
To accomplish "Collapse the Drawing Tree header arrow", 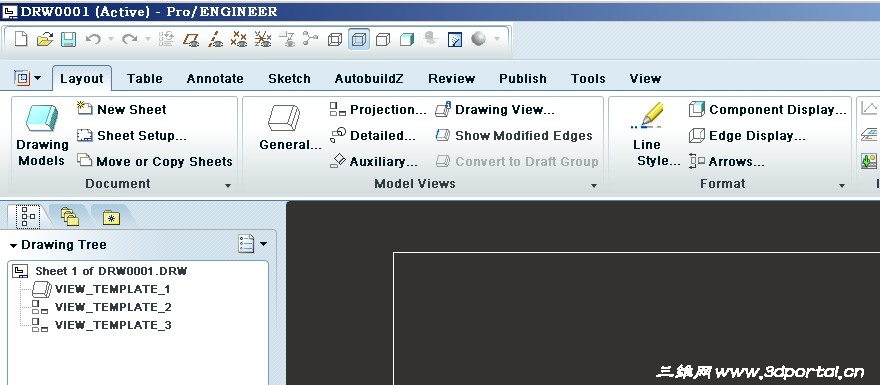I will click(x=13, y=245).
